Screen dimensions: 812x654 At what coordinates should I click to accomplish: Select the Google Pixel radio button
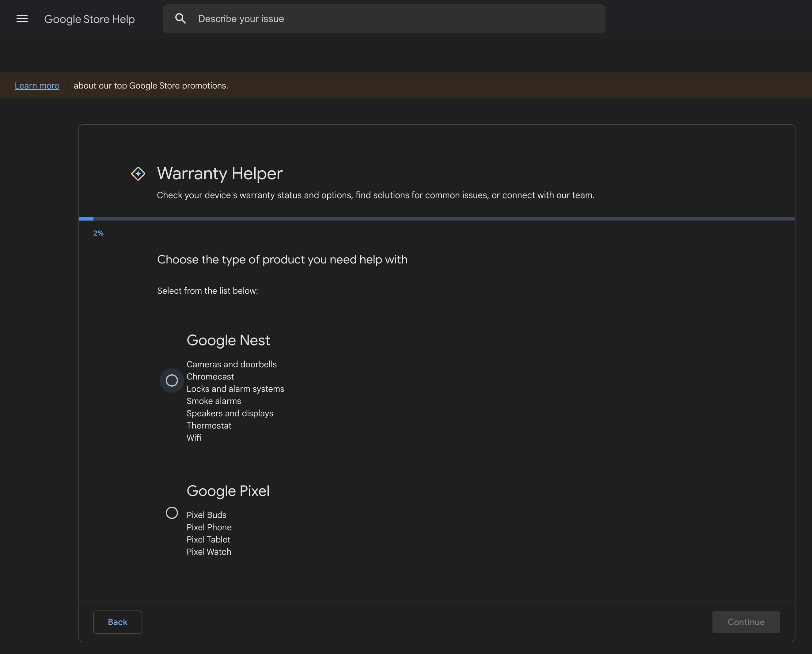(x=172, y=513)
